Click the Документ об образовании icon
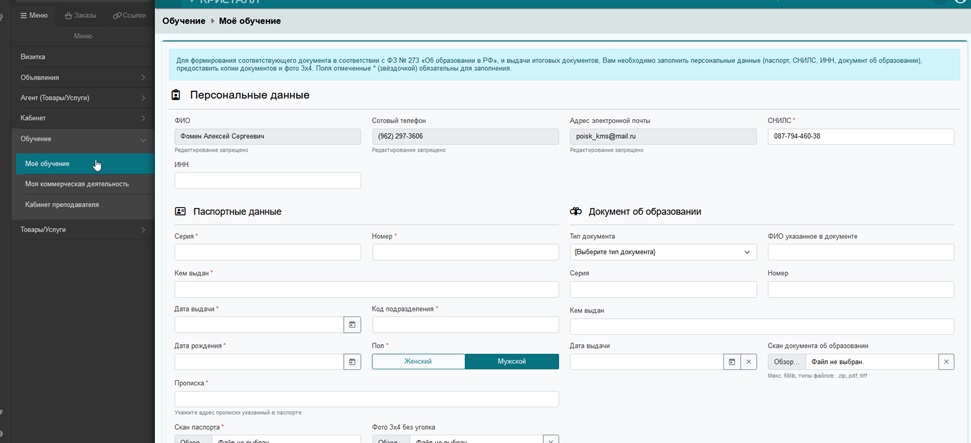Screen dimensions: 971x443 [576, 211]
